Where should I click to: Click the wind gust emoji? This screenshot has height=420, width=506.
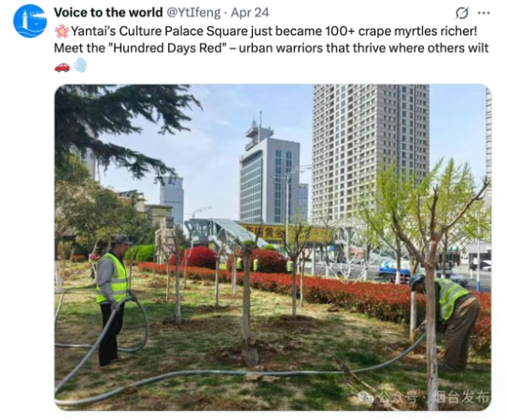[80, 65]
